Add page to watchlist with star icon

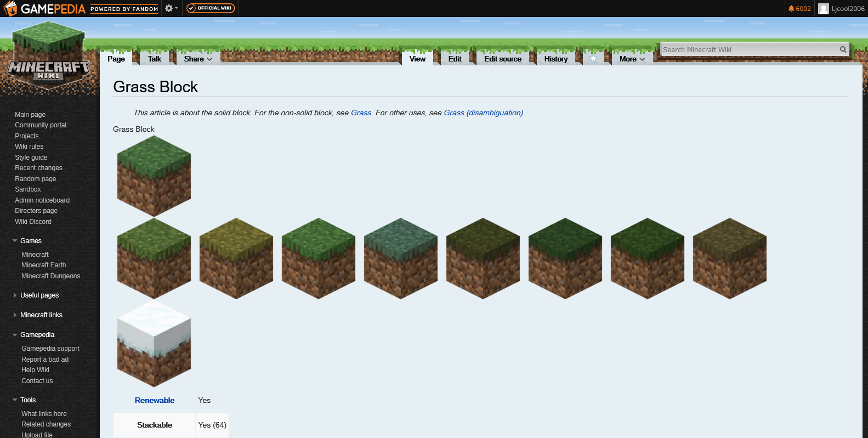(593, 59)
